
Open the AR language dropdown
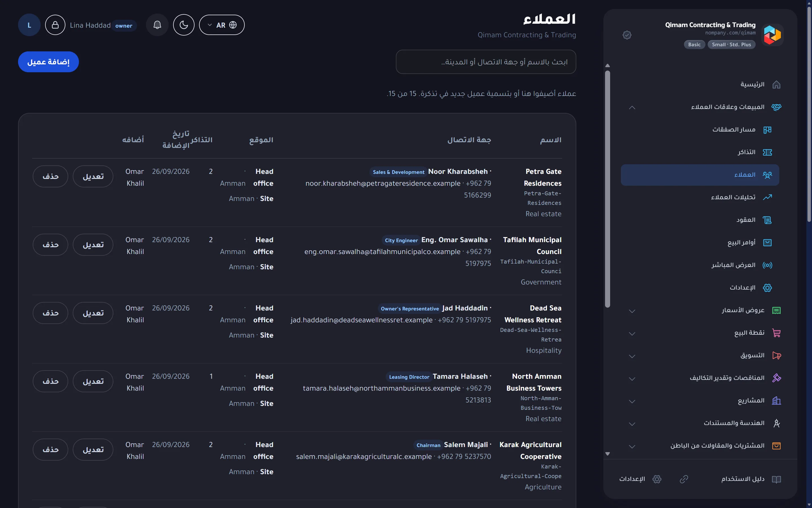click(222, 25)
